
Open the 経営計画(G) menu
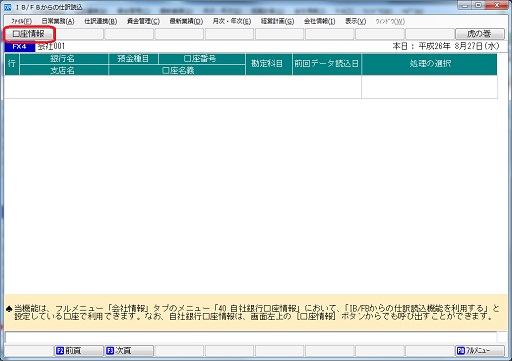click(x=277, y=21)
